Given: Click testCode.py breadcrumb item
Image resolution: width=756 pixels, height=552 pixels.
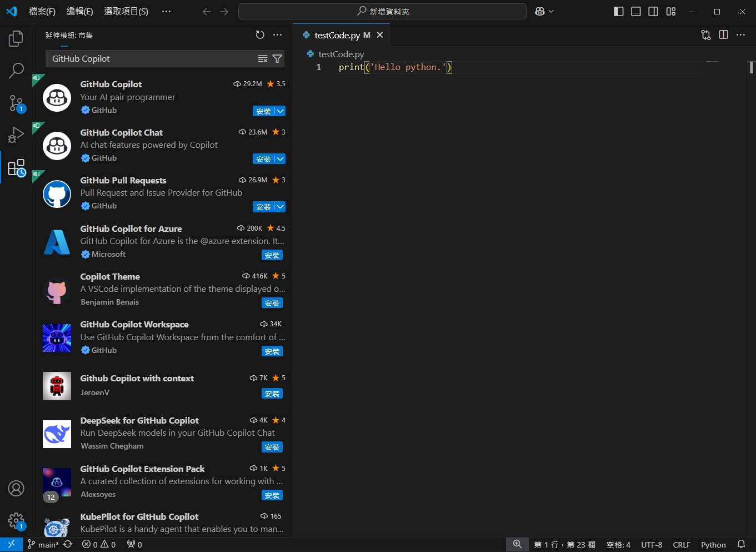Looking at the screenshot, I should coord(341,54).
